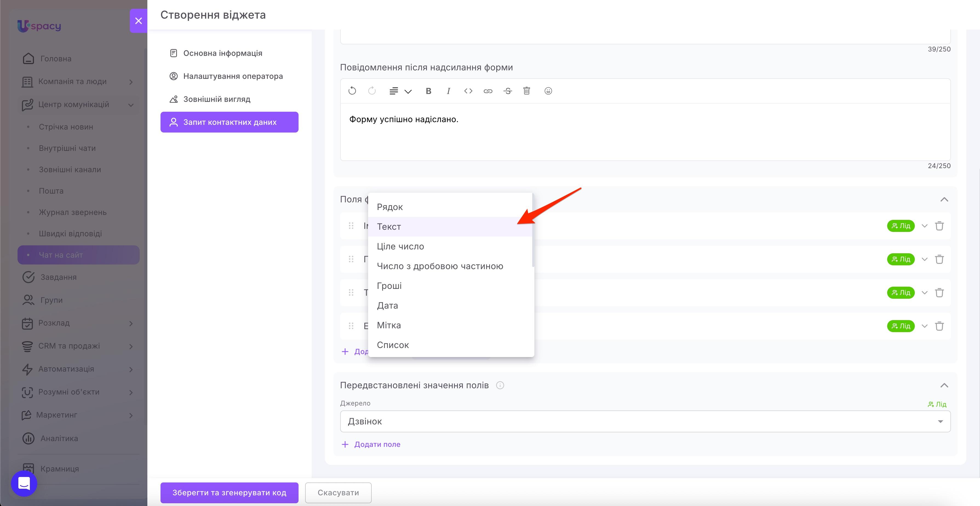Collapse the Поля форми section
This screenshot has width=980, height=506.
tap(944, 199)
